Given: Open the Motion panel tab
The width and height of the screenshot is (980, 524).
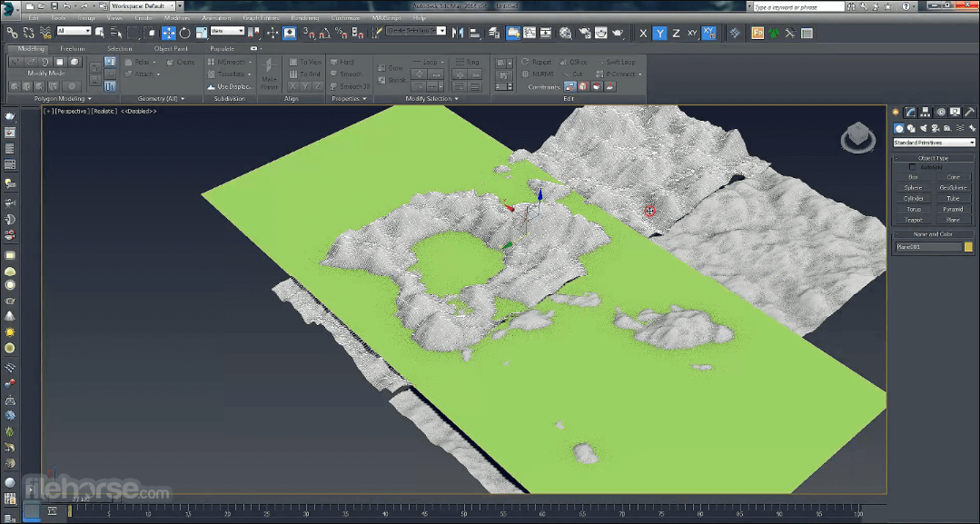Looking at the screenshot, I should pyautogui.click(x=940, y=112).
